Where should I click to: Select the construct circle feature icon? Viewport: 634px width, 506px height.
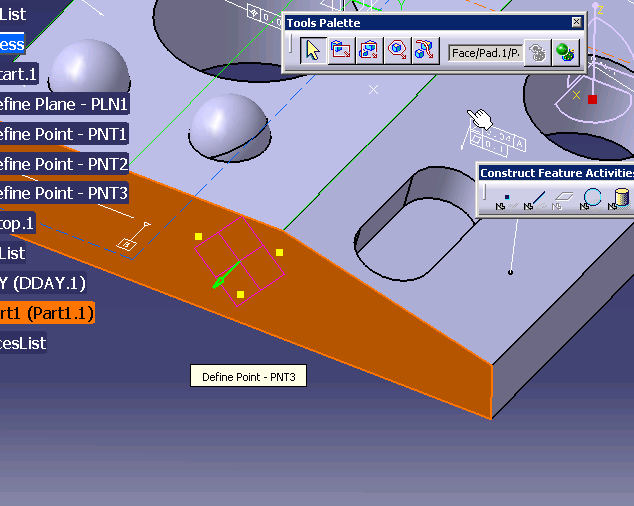(592, 198)
